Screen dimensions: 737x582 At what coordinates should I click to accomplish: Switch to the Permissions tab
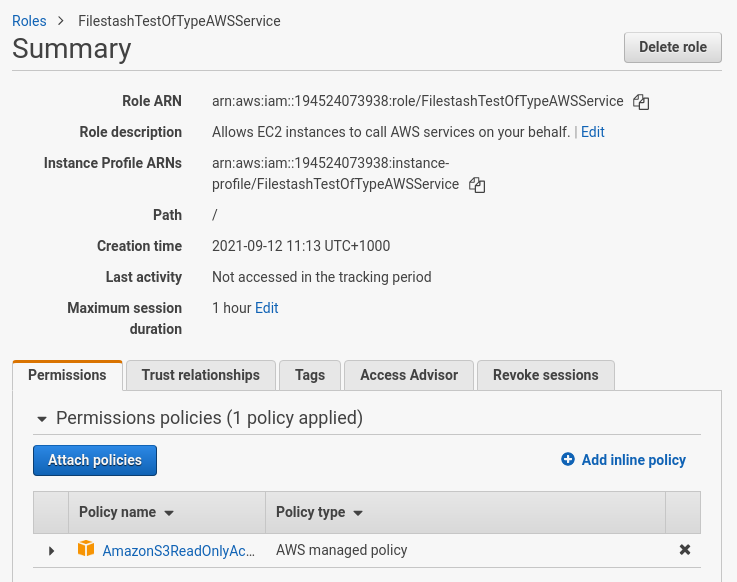pyautogui.click(x=67, y=375)
